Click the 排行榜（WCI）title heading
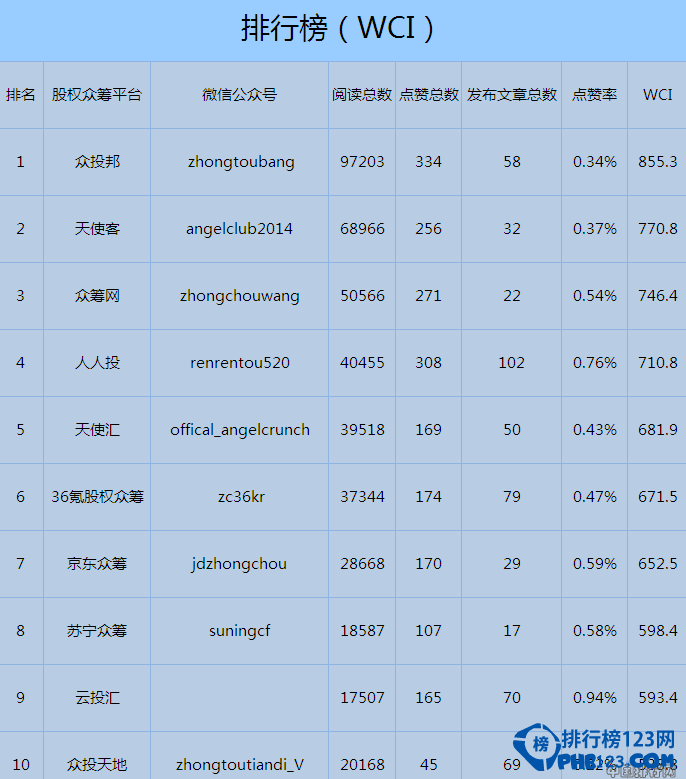The width and height of the screenshot is (686, 779). pos(338,28)
